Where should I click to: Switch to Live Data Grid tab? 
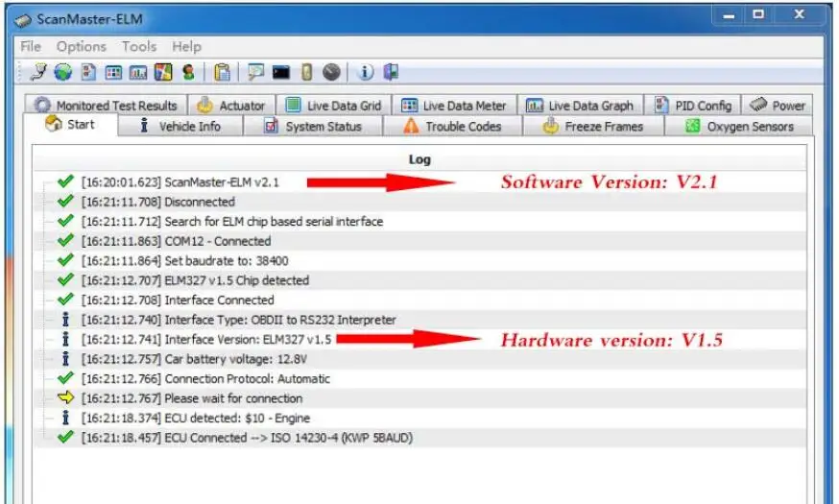[333, 105]
